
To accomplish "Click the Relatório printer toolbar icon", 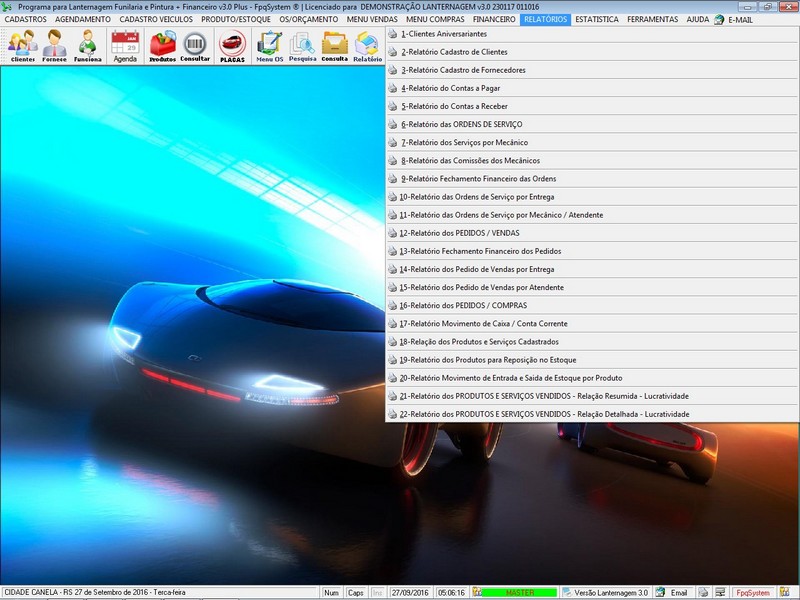I will pos(367,45).
